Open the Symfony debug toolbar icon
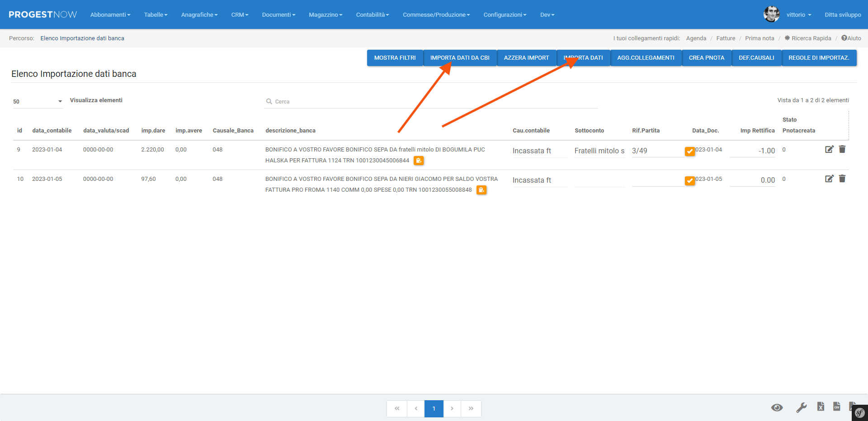Screen dimensions: 868x421 coord(860,413)
